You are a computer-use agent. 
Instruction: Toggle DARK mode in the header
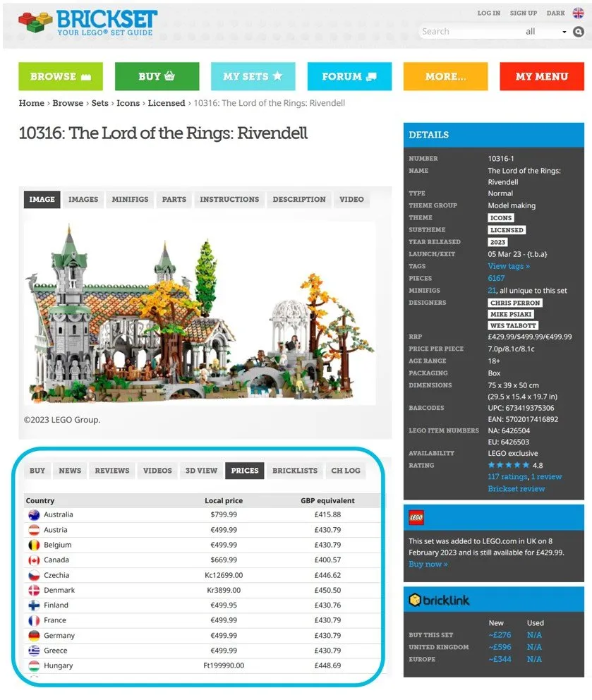pos(555,13)
